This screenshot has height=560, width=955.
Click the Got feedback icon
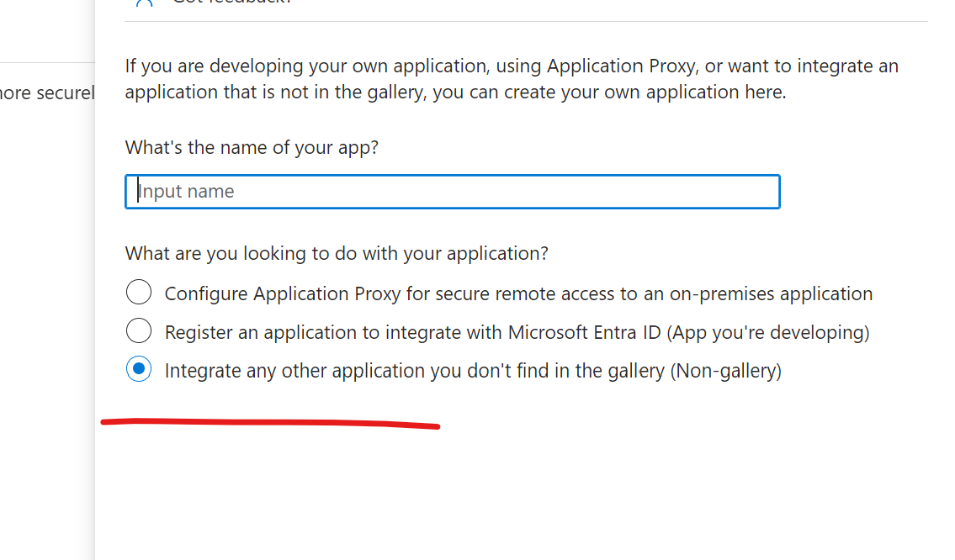144,3
